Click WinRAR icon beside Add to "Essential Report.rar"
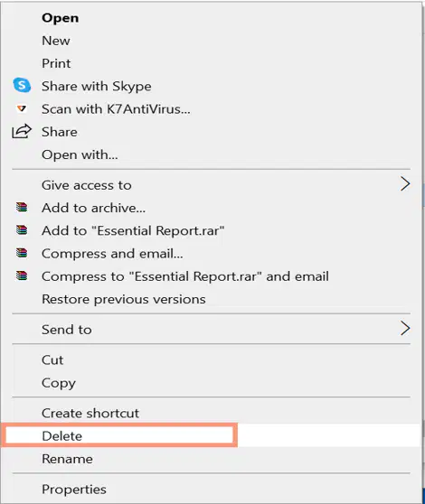 22,230
